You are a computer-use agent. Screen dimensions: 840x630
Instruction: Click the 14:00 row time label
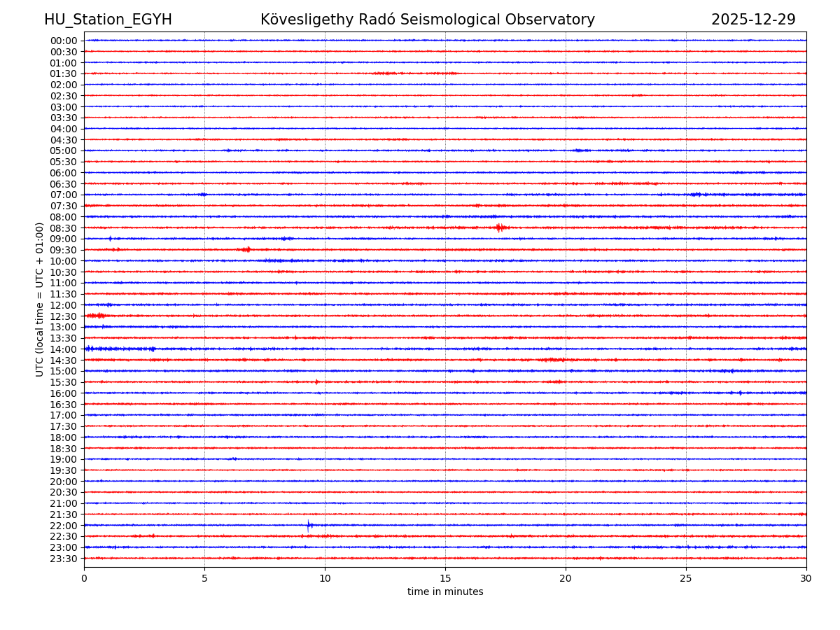(x=63, y=349)
